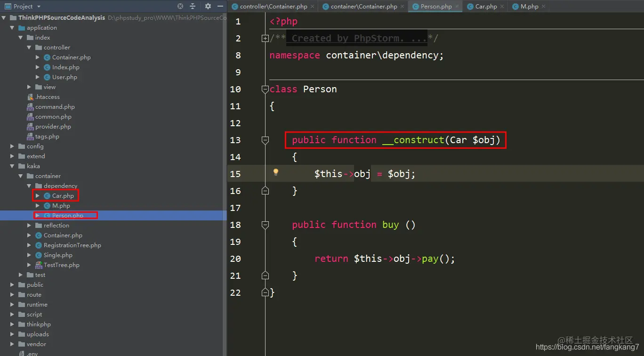Collapse ThinkPHPSourceCodeAnalysis root node
This screenshot has height=356, width=644.
[4, 18]
